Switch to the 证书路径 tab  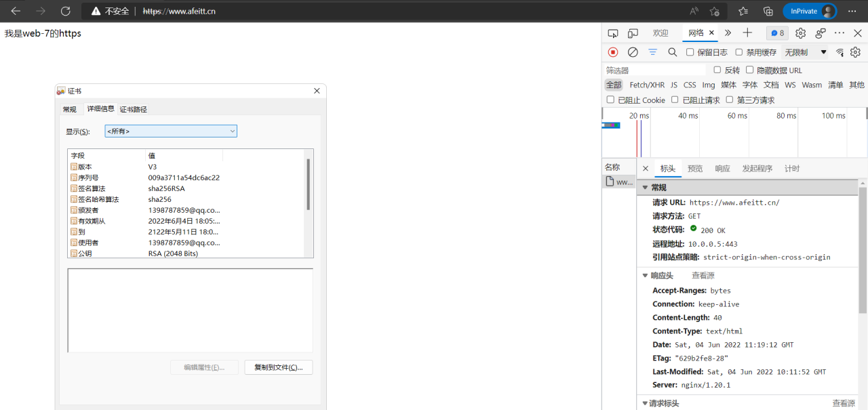coord(134,109)
